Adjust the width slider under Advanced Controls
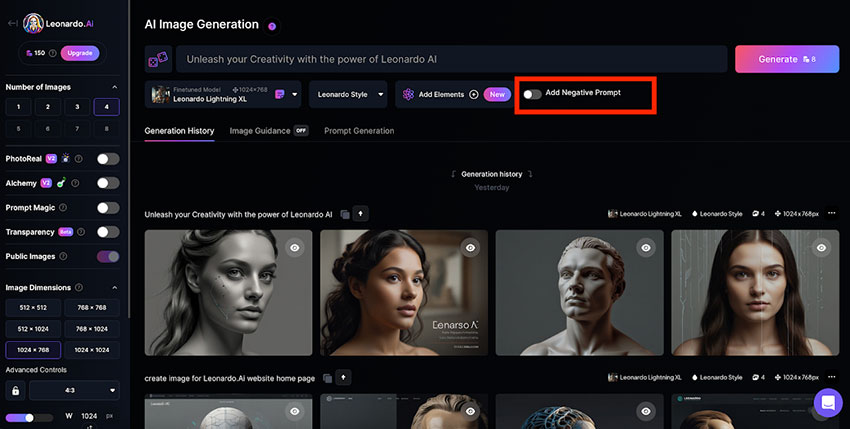850x429 pixels. click(29, 417)
